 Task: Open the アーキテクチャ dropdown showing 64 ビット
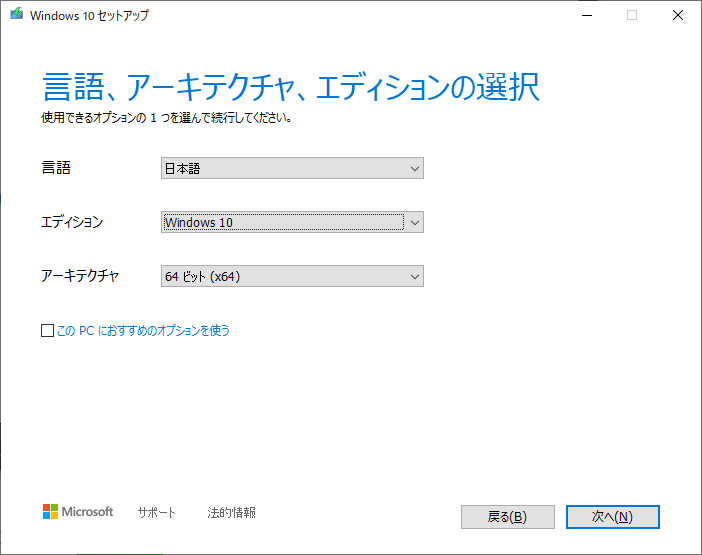292,276
